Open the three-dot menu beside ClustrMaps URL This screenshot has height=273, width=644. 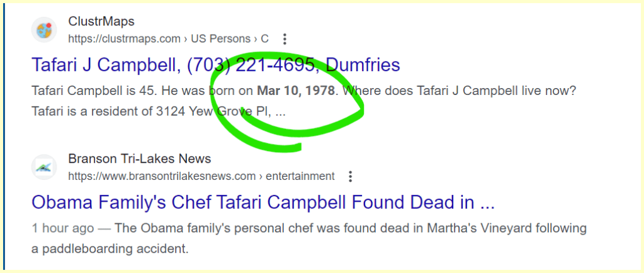coord(285,39)
